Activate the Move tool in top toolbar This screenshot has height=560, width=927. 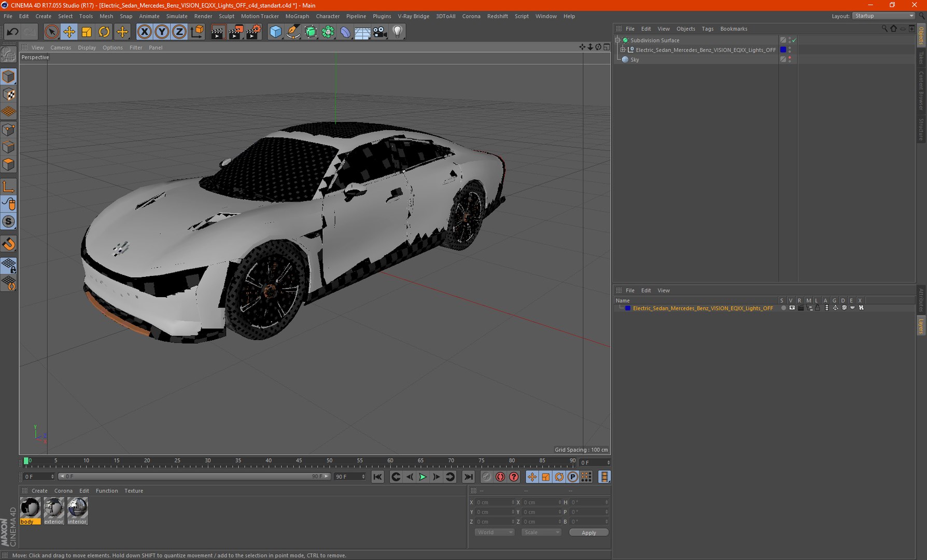tap(69, 32)
